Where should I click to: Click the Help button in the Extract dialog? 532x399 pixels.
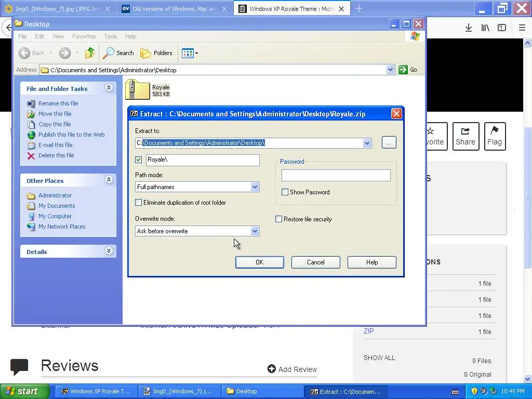(x=372, y=262)
